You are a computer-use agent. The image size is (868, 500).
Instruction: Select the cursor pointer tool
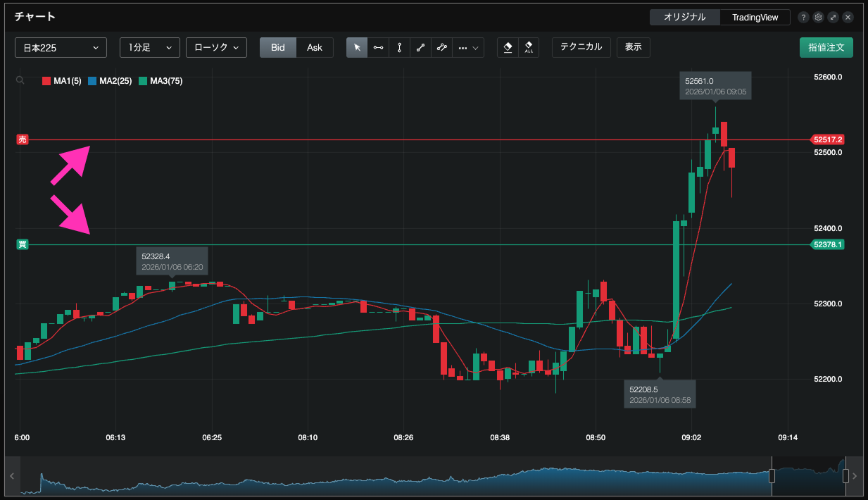tap(357, 48)
